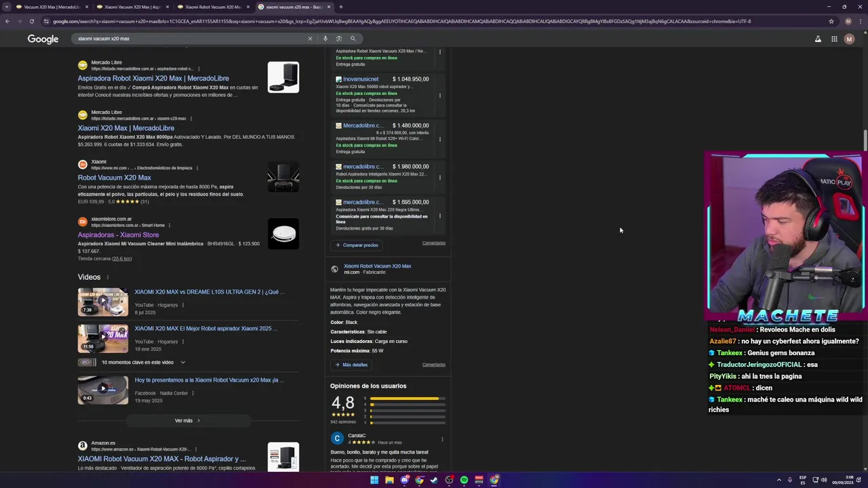868x488 pixels.
Task: Click the address bar URL
Action: 401,21
